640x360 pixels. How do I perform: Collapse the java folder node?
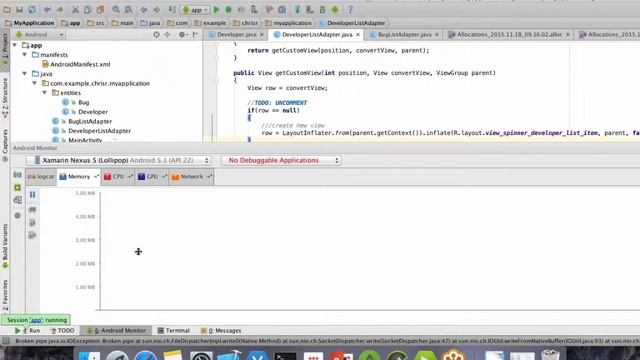pyautogui.click(x=25, y=73)
